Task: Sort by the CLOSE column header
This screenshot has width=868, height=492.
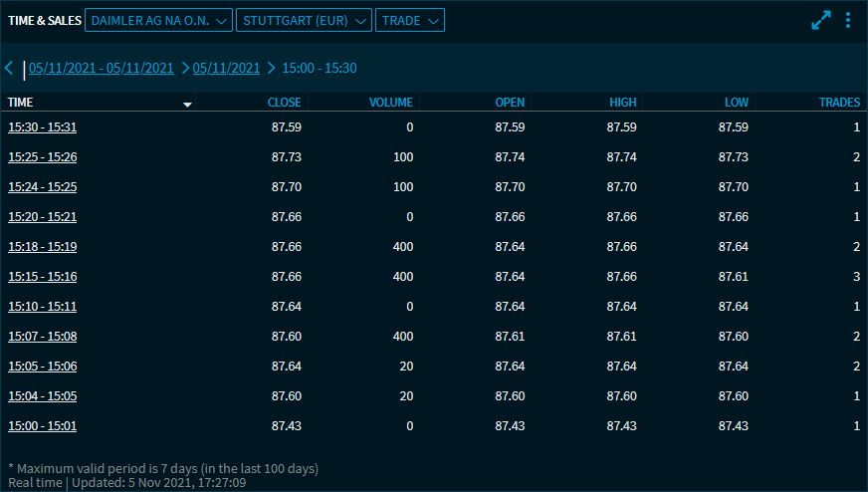Action: coord(284,103)
